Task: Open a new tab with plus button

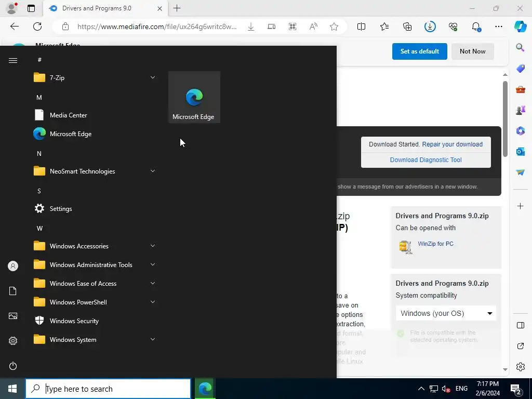Action: tap(177, 8)
